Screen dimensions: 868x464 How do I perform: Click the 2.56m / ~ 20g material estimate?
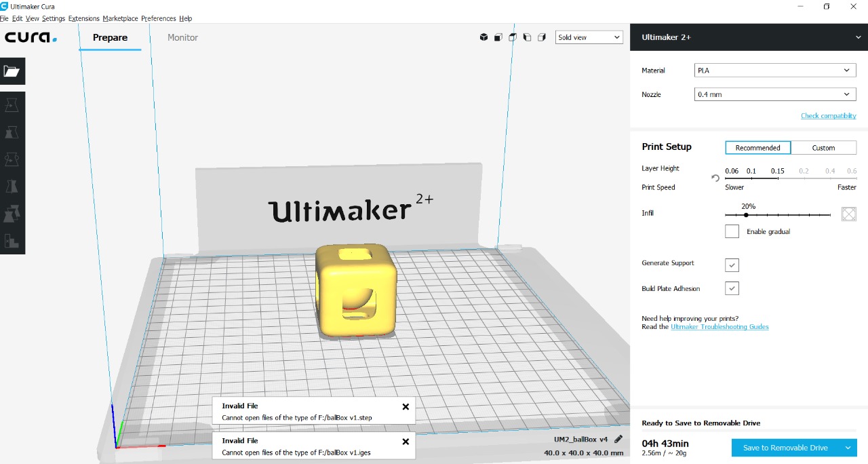pos(664,453)
